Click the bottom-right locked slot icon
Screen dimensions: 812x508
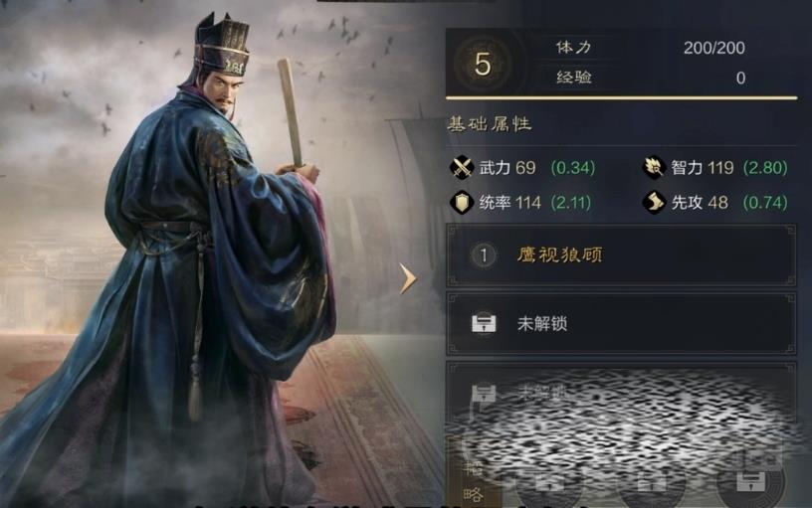(750, 481)
